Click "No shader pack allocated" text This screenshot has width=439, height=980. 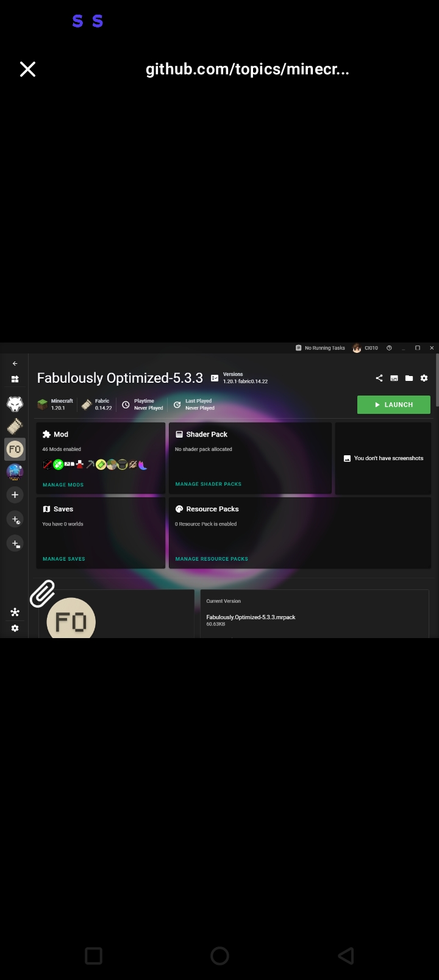pyautogui.click(x=204, y=449)
